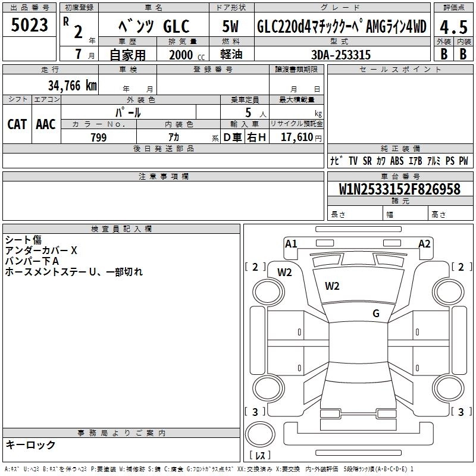The image size is (476, 476).
Task: Click the fuel type 軽油
Action: coord(231,54)
